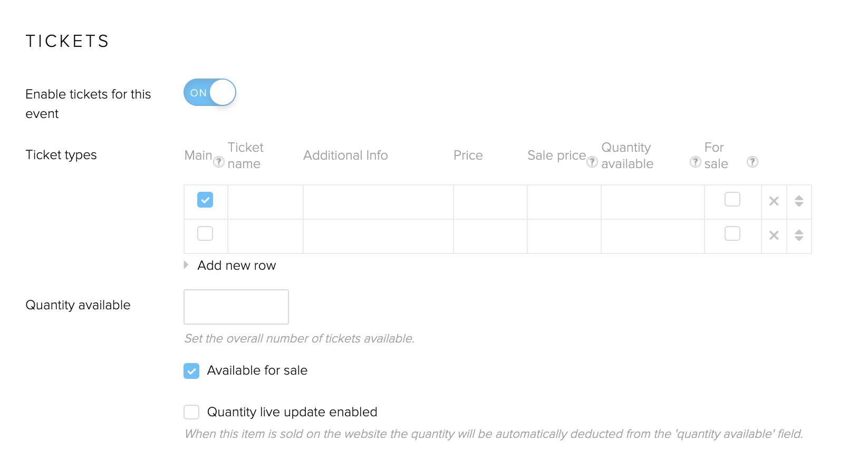Focus the overall Quantity available field
Viewport: 868px width, 450px height.
(236, 307)
